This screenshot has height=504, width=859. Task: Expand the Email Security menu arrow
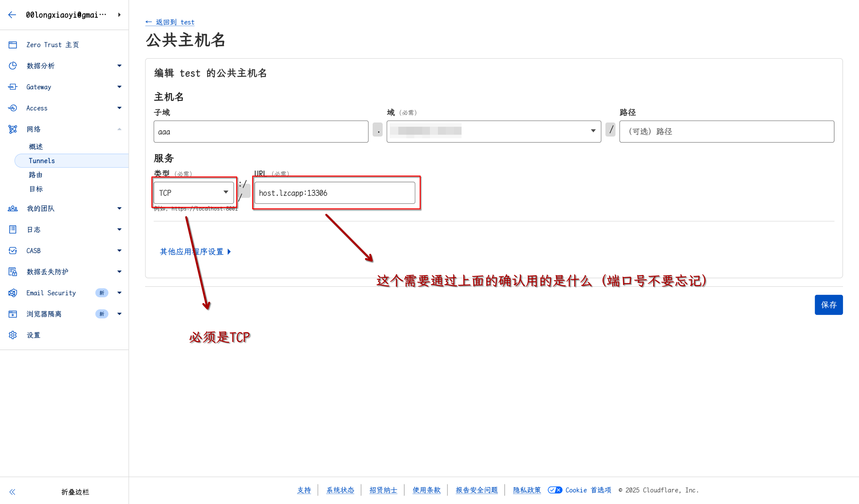click(119, 293)
